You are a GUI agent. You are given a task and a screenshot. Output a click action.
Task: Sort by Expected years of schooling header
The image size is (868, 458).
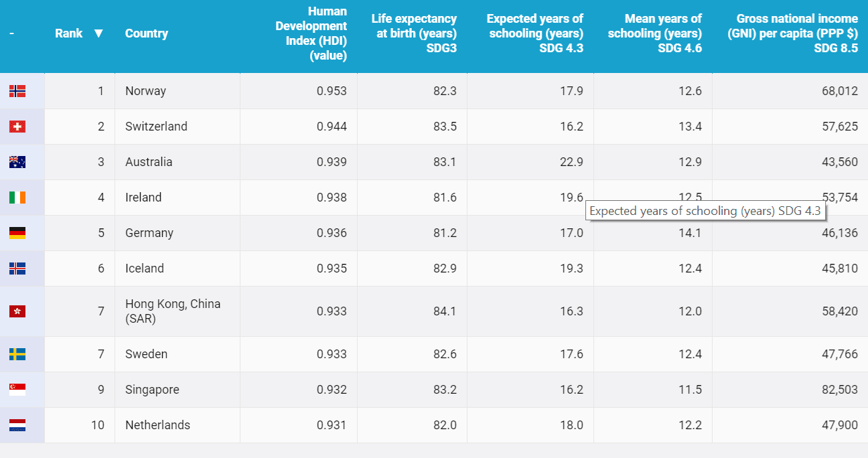[534, 33]
